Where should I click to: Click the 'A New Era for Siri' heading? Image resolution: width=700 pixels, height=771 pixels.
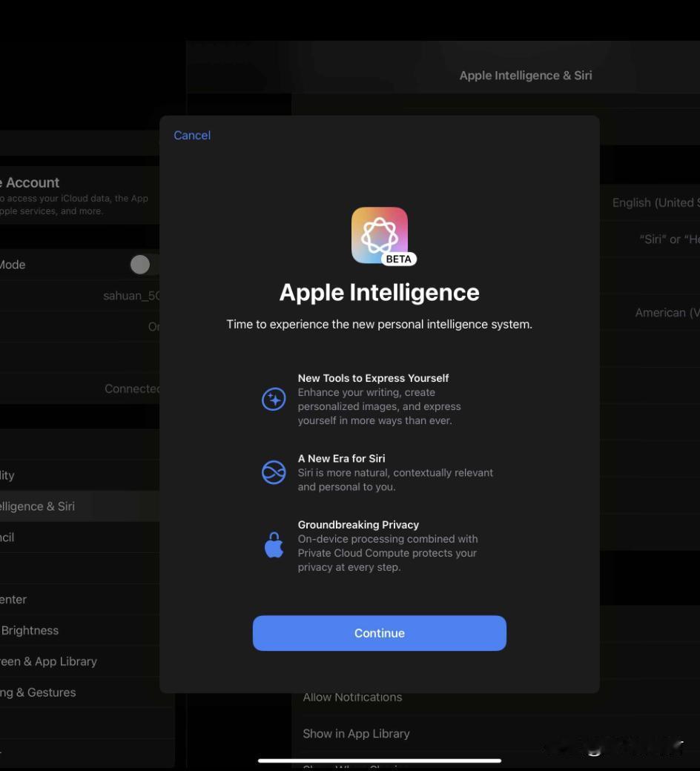[341, 458]
